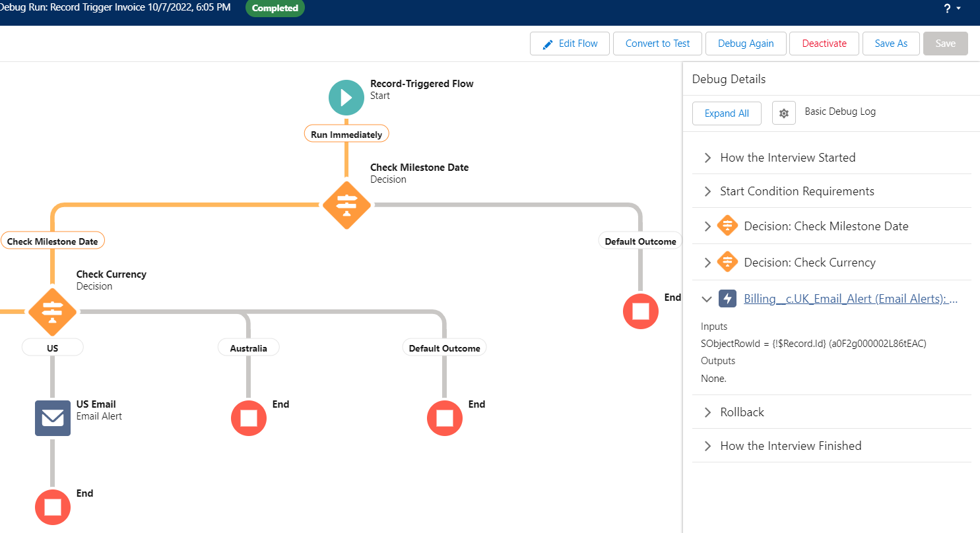Viewport: 980px width, 533px height.
Task: Open the debug log settings gear
Action: pos(784,113)
